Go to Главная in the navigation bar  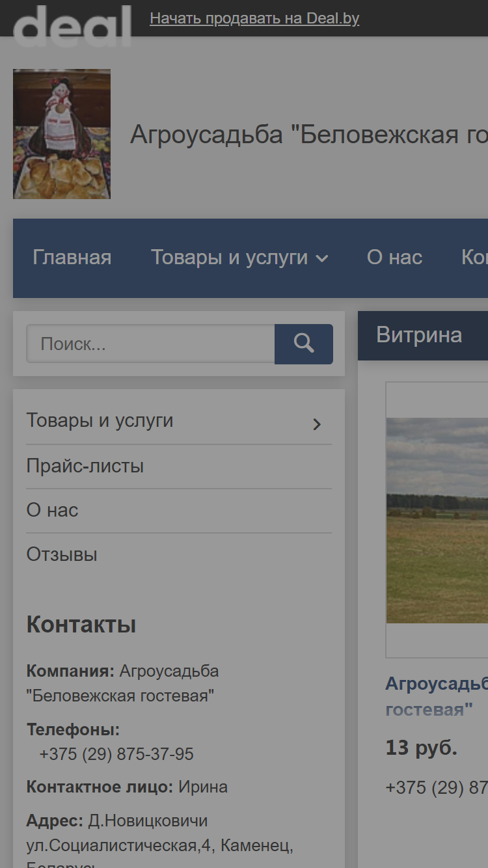(72, 258)
